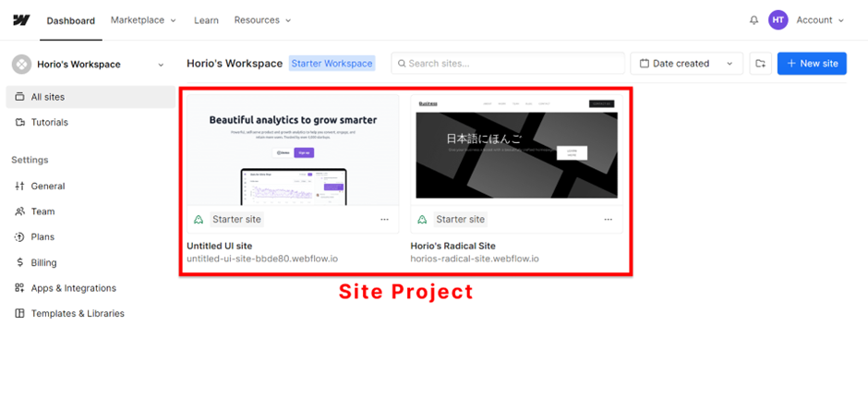Click Starter site label on Untitled UI site

pyautogui.click(x=236, y=220)
